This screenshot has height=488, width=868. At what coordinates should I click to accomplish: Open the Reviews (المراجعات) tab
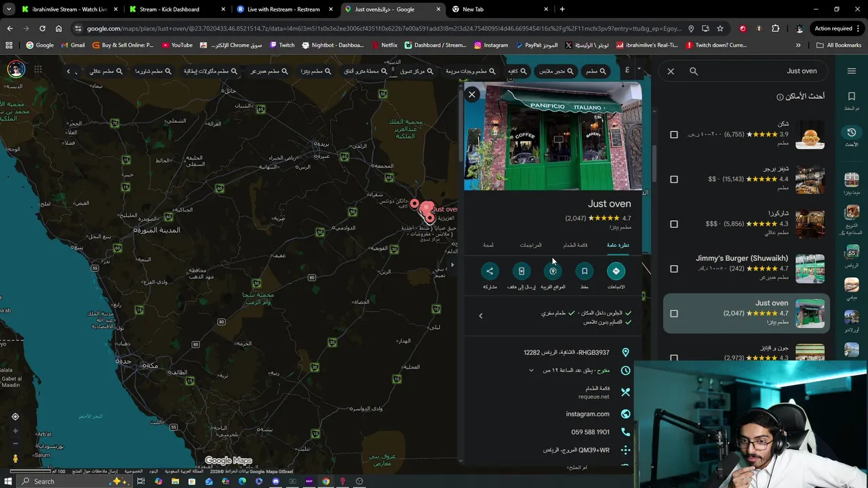point(530,245)
